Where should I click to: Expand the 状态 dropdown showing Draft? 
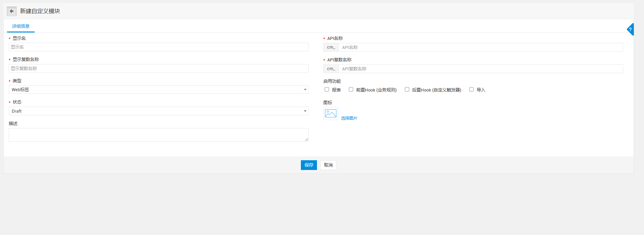click(158, 111)
